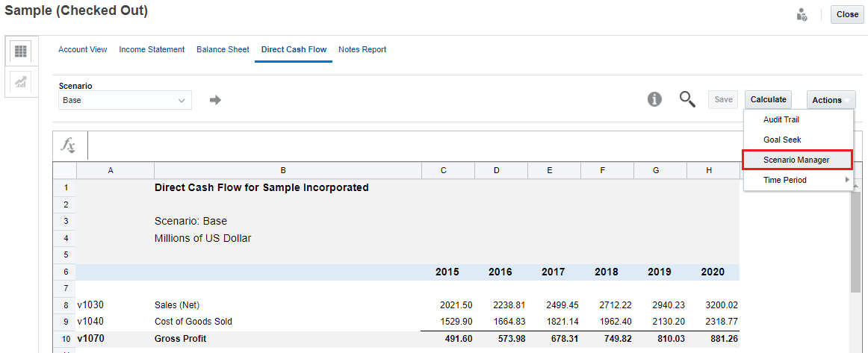Viewport: 868px width, 353px height.
Task: Expand the Time Period submenu
Action: pos(798,180)
